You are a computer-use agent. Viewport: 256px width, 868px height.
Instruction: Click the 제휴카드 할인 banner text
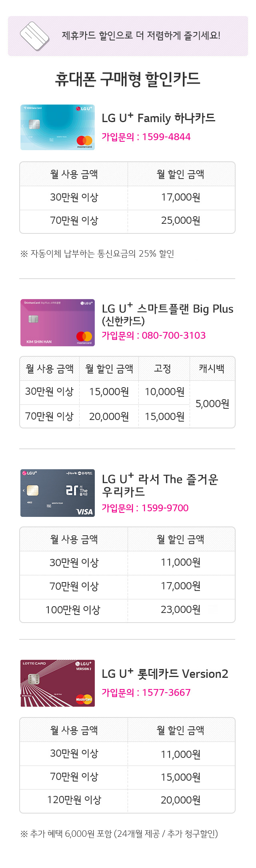pos(141,35)
